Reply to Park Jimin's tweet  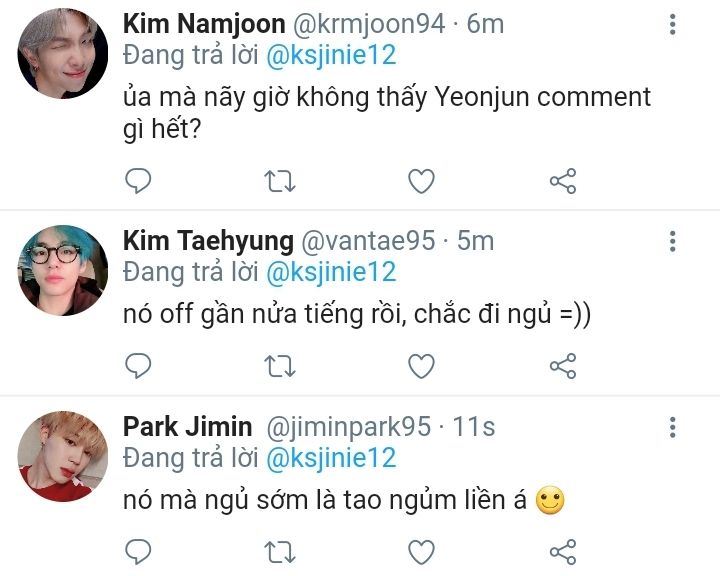[138, 551]
